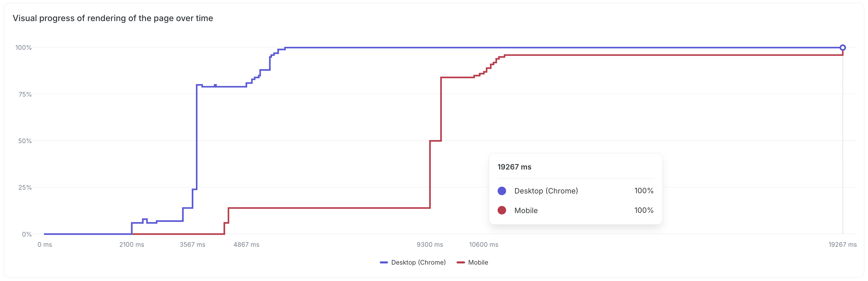Click the blue legend line swatch
This screenshot has height=281, width=868.
tap(384, 263)
